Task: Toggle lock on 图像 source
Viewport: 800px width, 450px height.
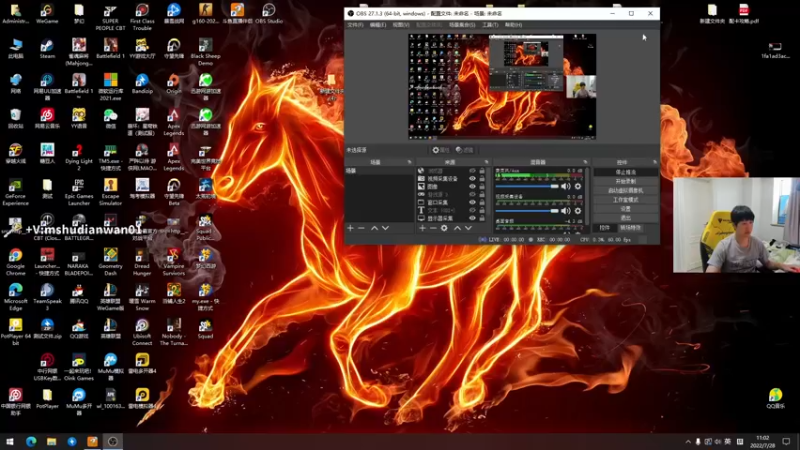Action: 482,186
